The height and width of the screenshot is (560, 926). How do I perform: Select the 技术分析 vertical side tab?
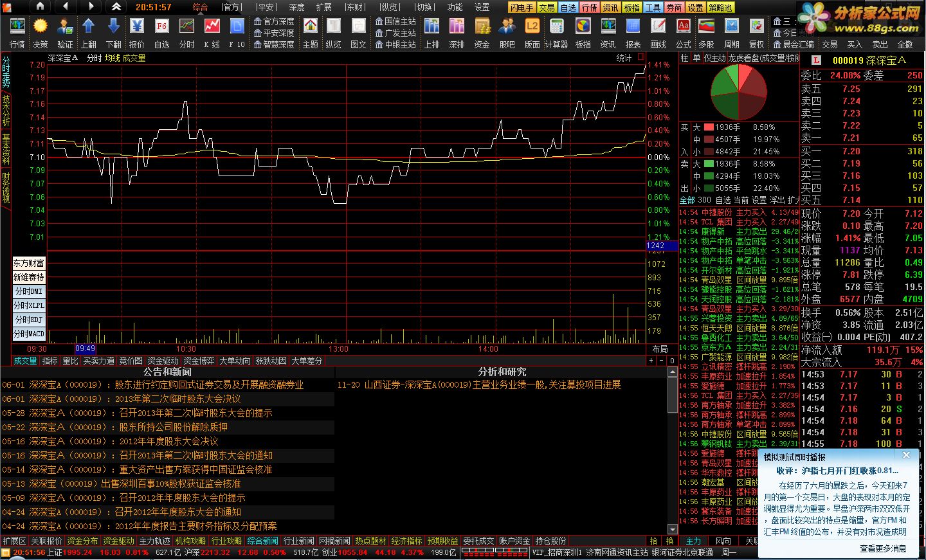[6, 111]
